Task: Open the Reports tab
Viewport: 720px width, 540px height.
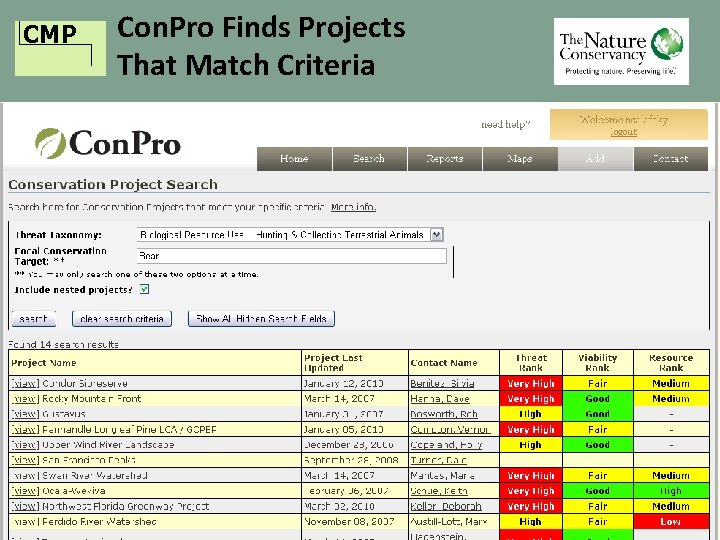Action: [x=445, y=159]
